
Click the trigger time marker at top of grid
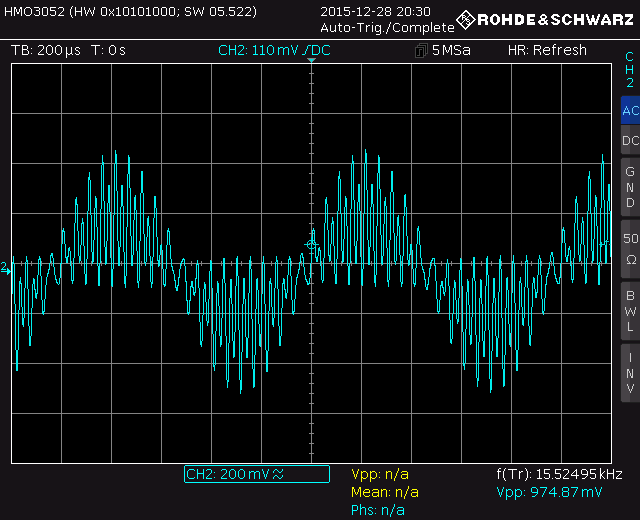tap(312, 63)
